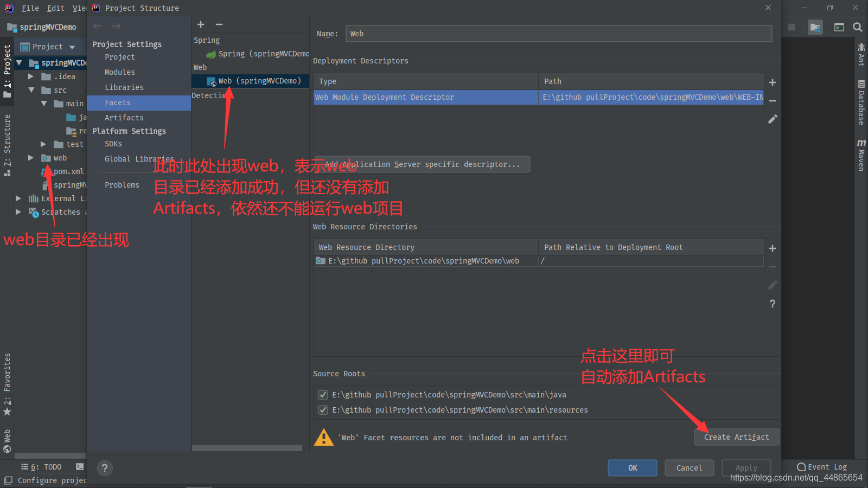Add a web resource directory with plus icon

[x=773, y=248]
